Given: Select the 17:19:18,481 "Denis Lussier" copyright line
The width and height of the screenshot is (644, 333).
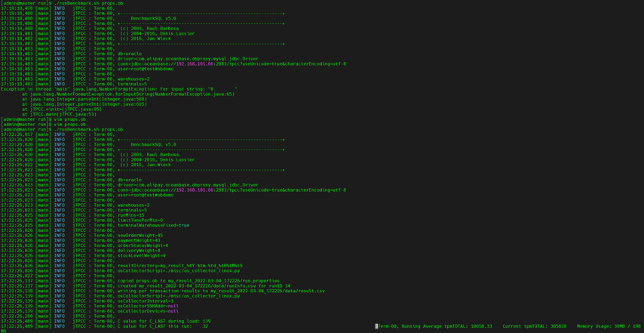Looking at the screenshot, I should tap(98, 34).
